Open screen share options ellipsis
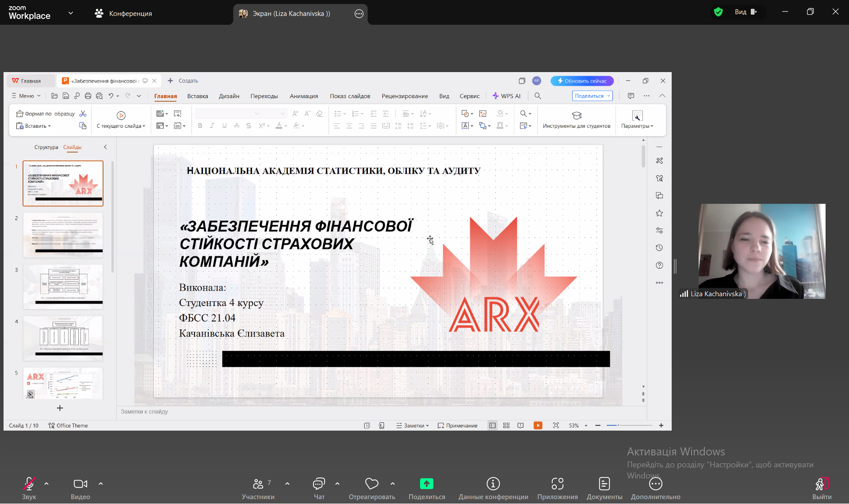Image resolution: width=849 pixels, height=504 pixels. tap(359, 14)
